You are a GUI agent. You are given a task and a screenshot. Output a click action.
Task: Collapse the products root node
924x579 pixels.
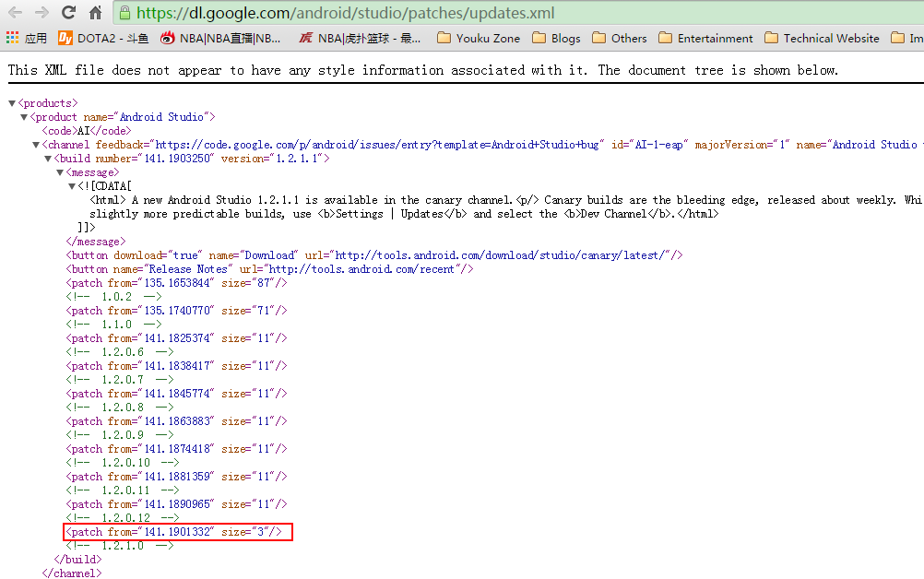click(10, 102)
